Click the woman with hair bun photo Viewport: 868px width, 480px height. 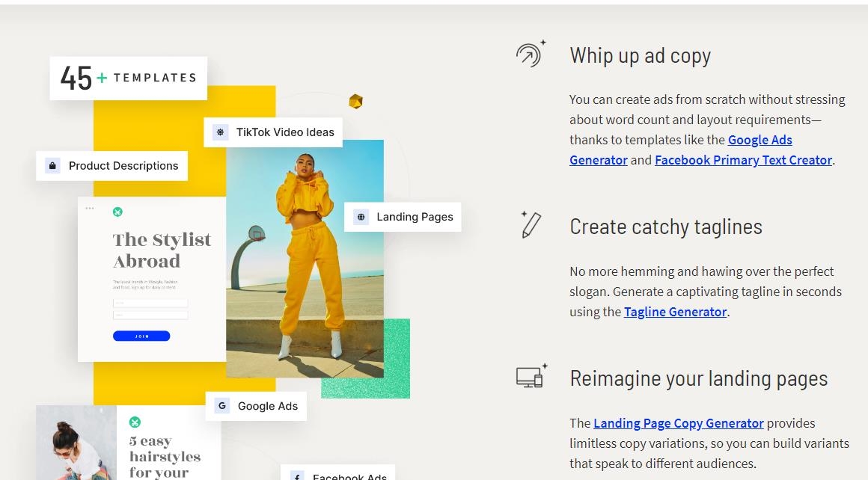pyautogui.click(x=76, y=443)
